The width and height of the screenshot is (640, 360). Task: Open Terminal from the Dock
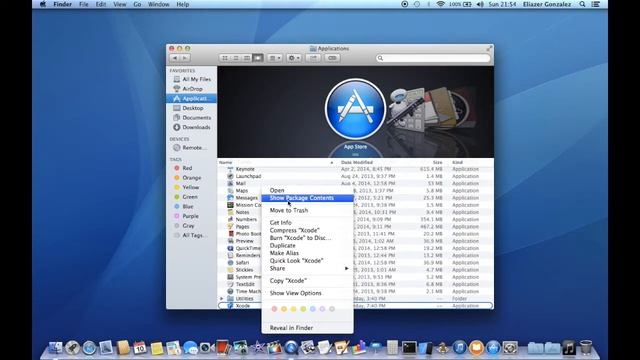(409, 348)
